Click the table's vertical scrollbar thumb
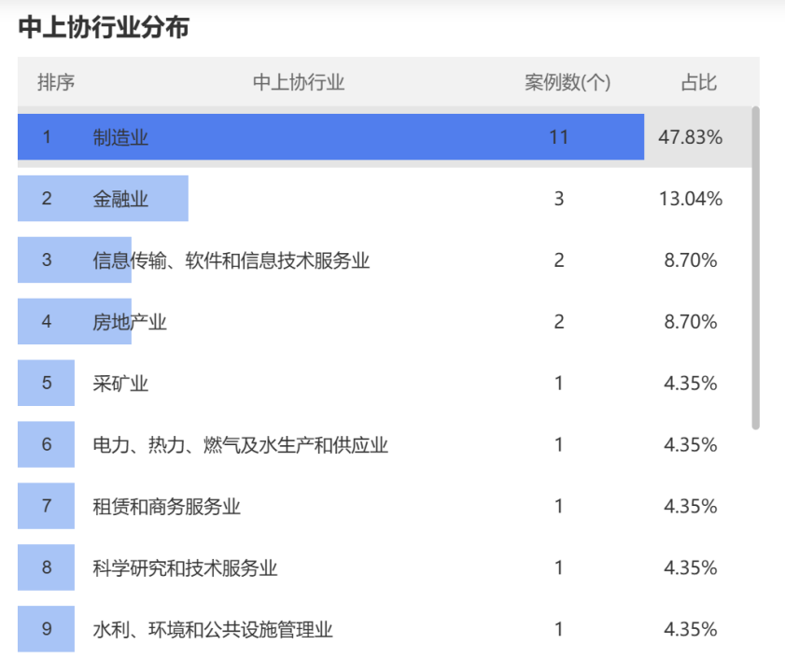This screenshot has width=785, height=672. tap(755, 268)
